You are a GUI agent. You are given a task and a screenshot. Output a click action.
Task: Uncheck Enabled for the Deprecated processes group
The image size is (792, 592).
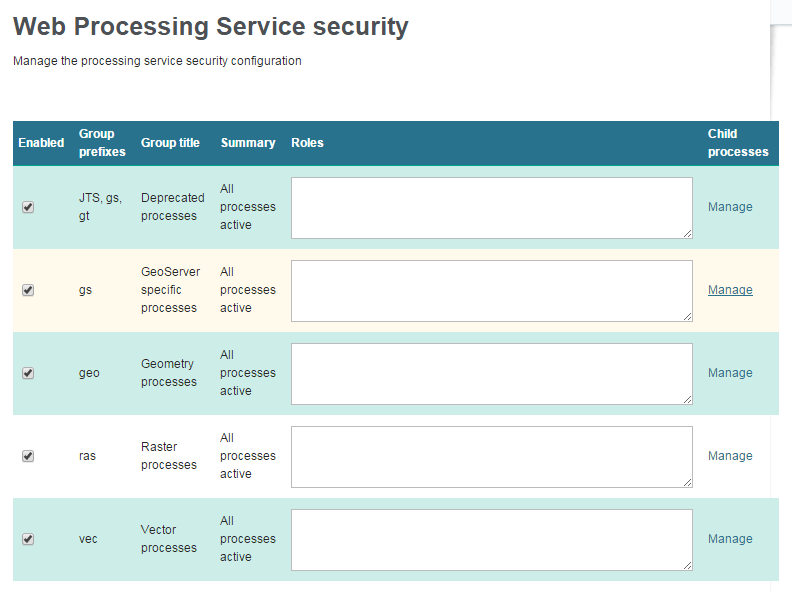coord(28,207)
